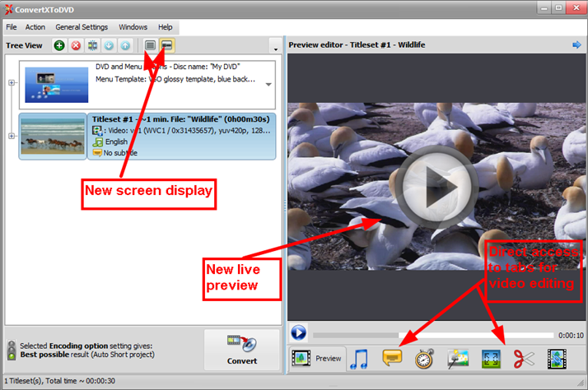Click the 0:00:10 playback time

point(571,336)
